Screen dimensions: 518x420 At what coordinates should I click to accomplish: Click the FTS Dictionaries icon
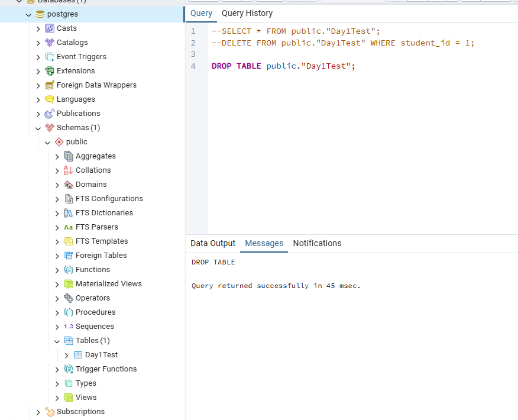(69, 213)
